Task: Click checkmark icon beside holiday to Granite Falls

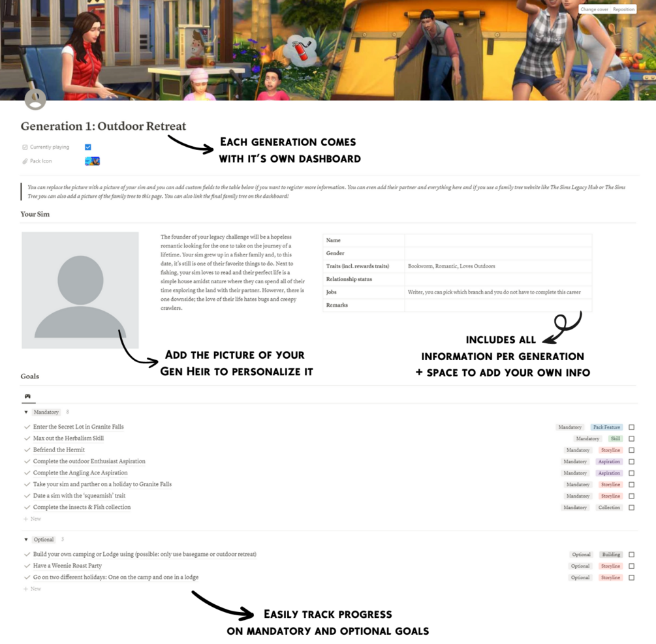Action: click(x=27, y=484)
